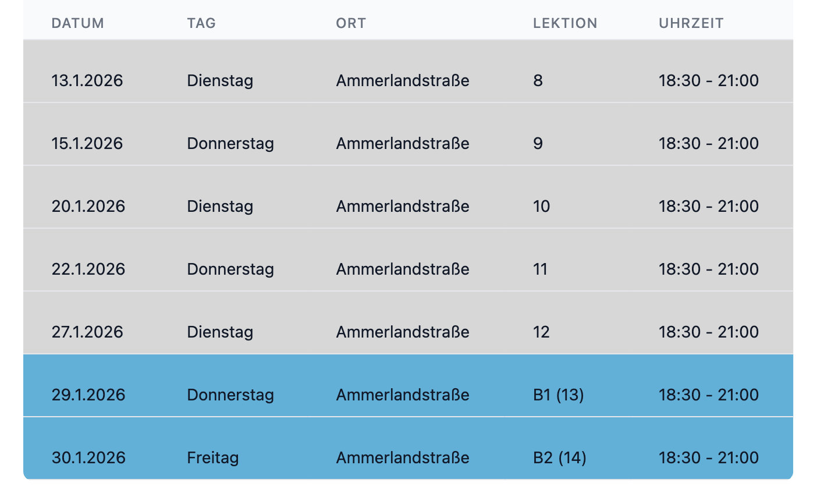Select the 15.1.2026 date cell
This screenshot has width=817, height=504.
coord(87,143)
